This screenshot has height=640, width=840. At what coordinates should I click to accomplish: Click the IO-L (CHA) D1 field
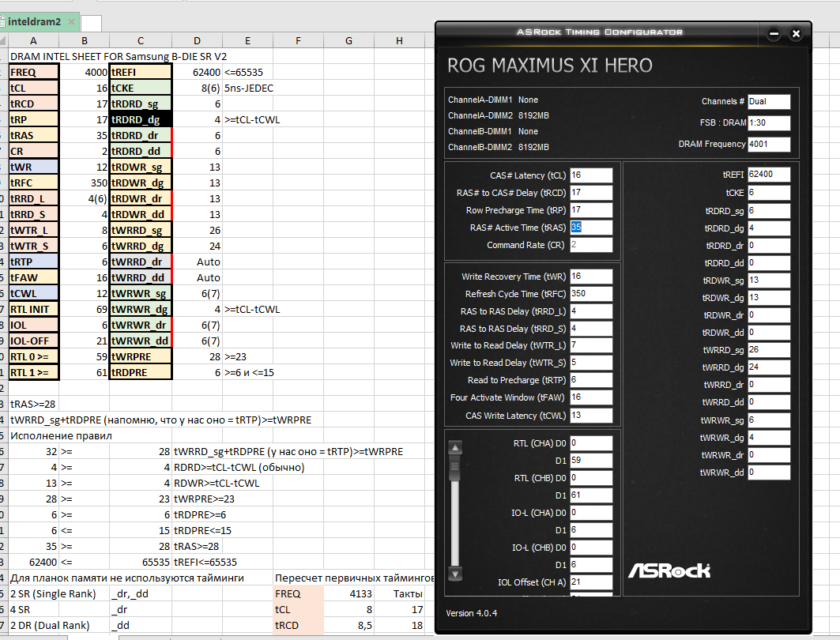[x=591, y=530]
